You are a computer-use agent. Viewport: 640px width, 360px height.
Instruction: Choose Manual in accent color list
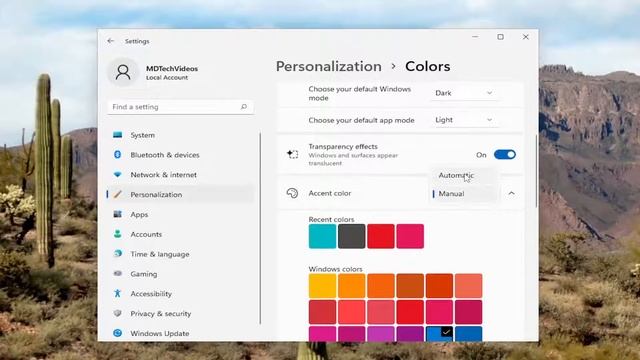(463, 193)
